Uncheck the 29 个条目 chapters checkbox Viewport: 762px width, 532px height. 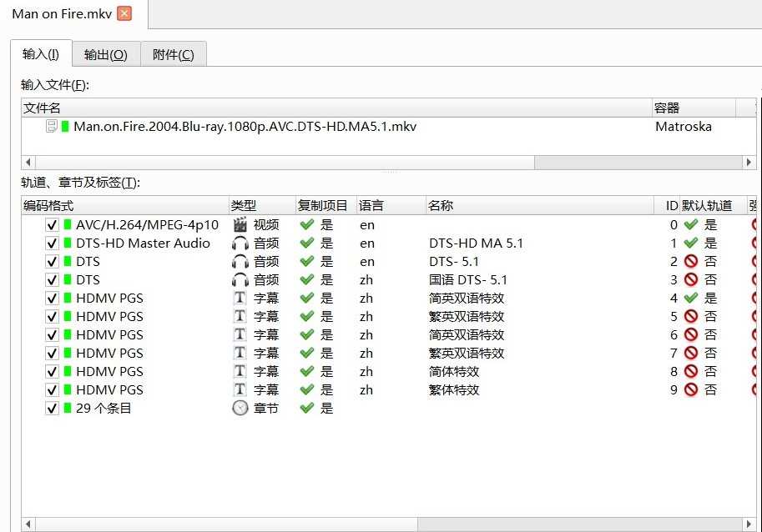(x=51, y=408)
